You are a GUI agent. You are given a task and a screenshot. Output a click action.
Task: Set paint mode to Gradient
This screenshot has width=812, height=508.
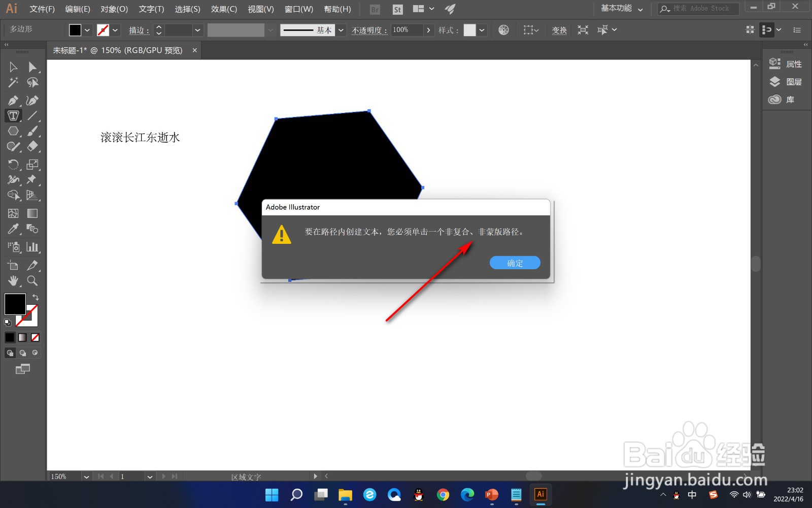click(x=22, y=337)
